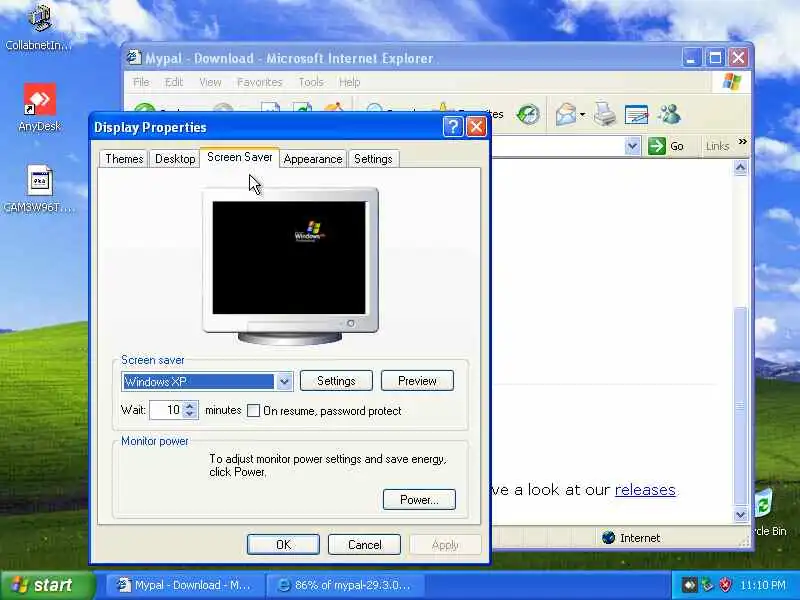Click the Wait minutes input field
This screenshot has width=800, height=600.
coord(166,410)
